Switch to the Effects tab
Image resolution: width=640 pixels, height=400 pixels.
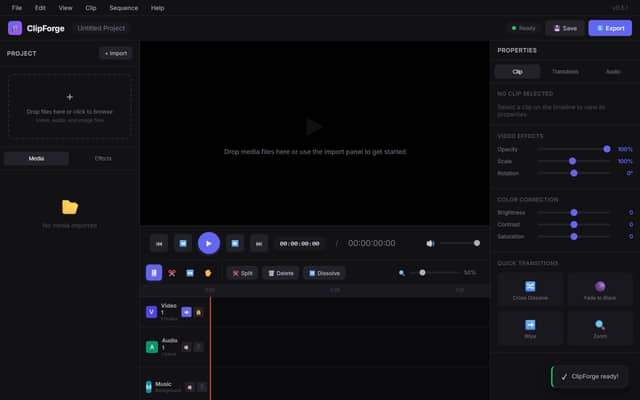point(103,158)
